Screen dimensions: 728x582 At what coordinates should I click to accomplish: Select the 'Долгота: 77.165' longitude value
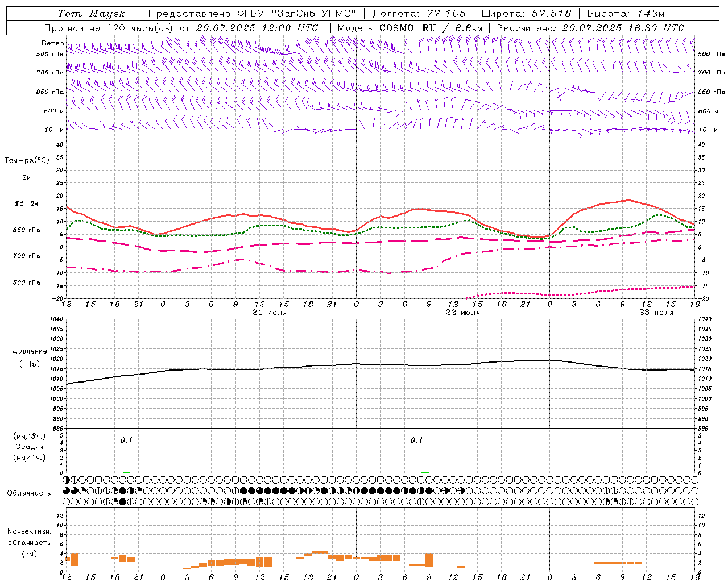click(x=419, y=14)
